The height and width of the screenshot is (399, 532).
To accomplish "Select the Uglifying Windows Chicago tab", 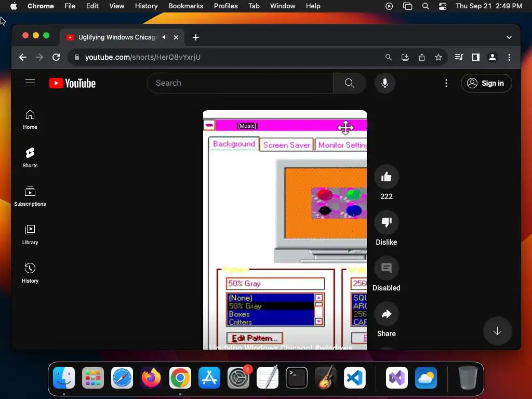I will [117, 37].
